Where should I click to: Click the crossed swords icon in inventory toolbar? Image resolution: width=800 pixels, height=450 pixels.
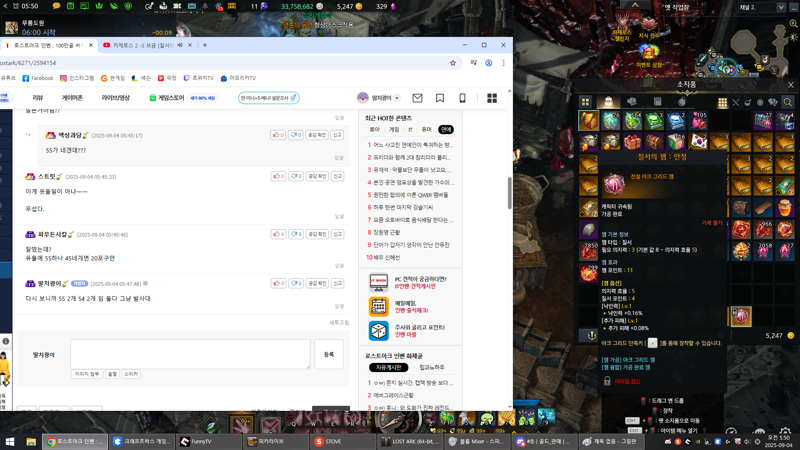click(x=736, y=103)
